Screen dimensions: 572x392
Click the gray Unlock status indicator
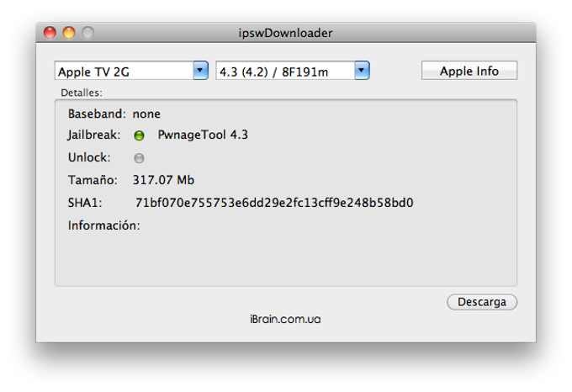click(139, 158)
